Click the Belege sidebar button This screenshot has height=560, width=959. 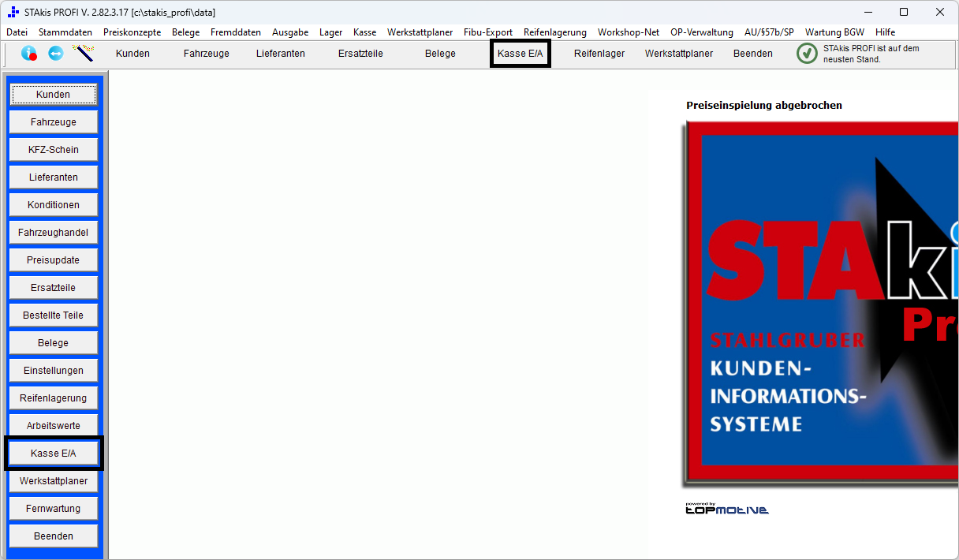[x=54, y=343]
